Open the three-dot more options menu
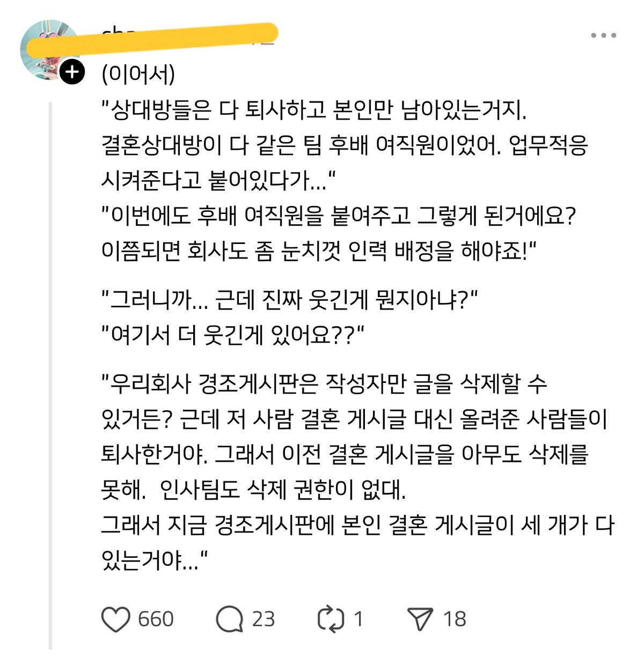The height and width of the screenshot is (665, 644). 603,35
